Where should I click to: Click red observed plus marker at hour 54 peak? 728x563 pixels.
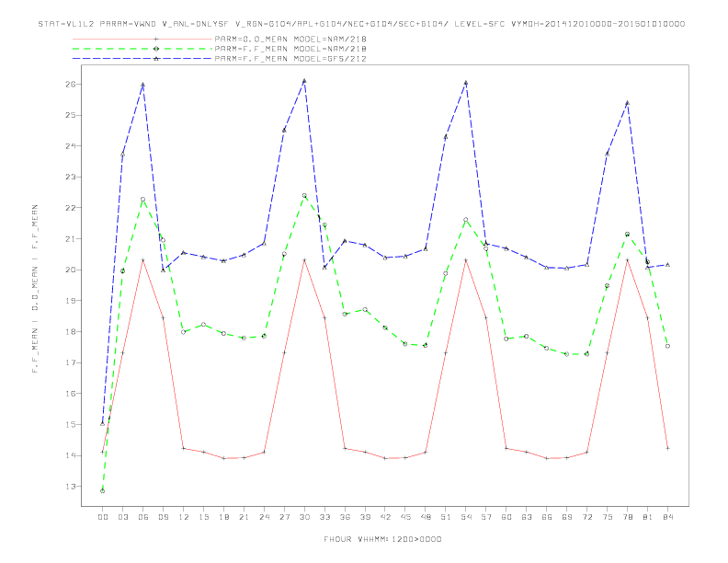pos(466,260)
